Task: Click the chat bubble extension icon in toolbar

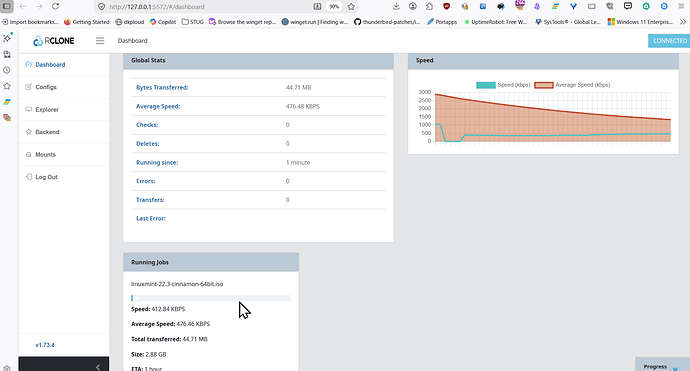Action: pos(628,6)
